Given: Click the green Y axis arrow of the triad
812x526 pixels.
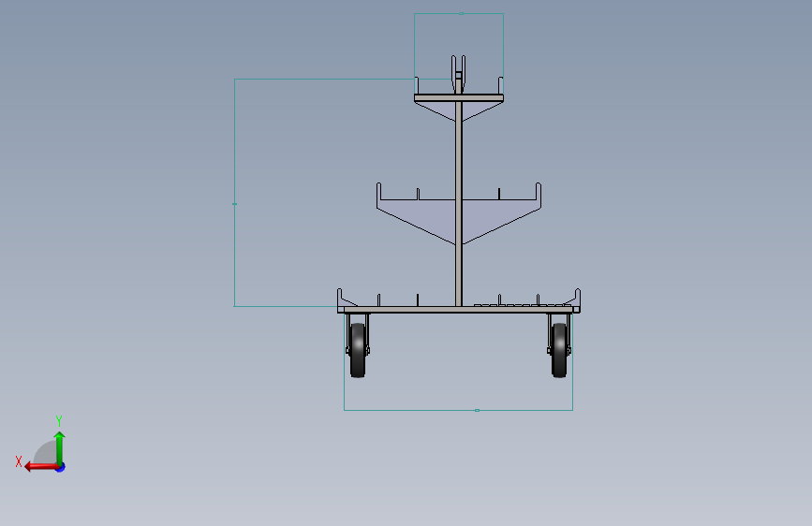Looking at the screenshot, I should [x=60, y=447].
